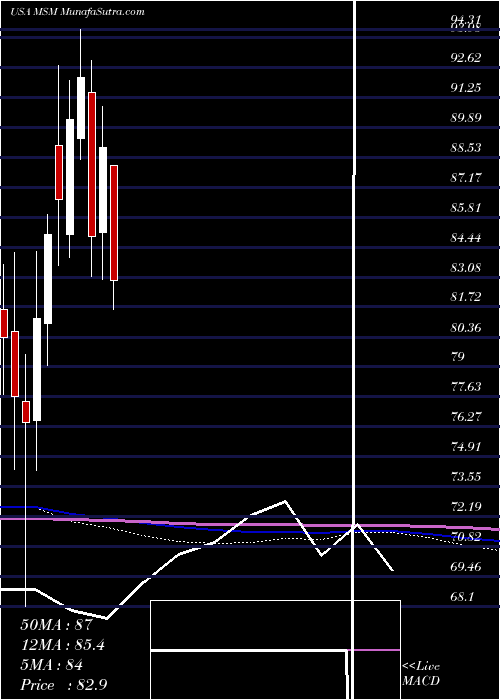This screenshot has height=700, width=500.
Task: Click the 87.17 price axis label
Action: click(466, 178)
